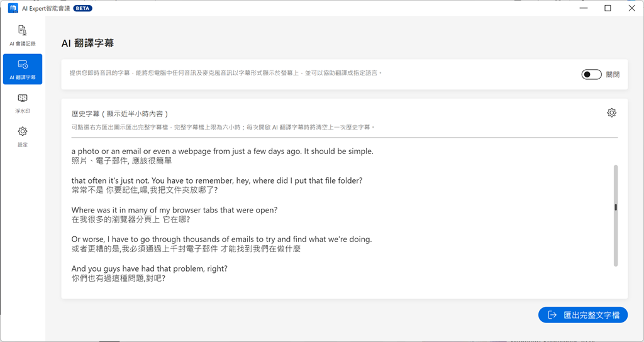Viewport: 644px width, 342px height.
Task: Maximize the AI Expert window
Action: (608, 8)
